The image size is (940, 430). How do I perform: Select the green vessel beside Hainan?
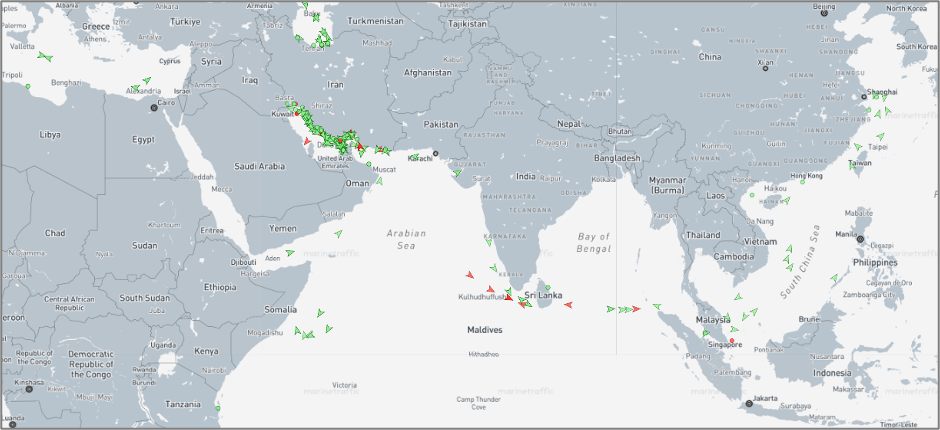click(786, 200)
